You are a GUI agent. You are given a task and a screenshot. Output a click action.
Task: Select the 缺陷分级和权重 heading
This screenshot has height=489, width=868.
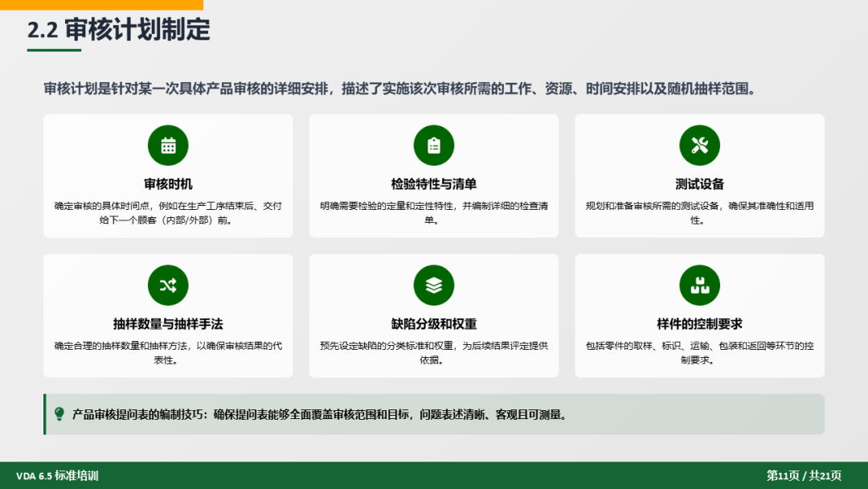(x=434, y=324)
